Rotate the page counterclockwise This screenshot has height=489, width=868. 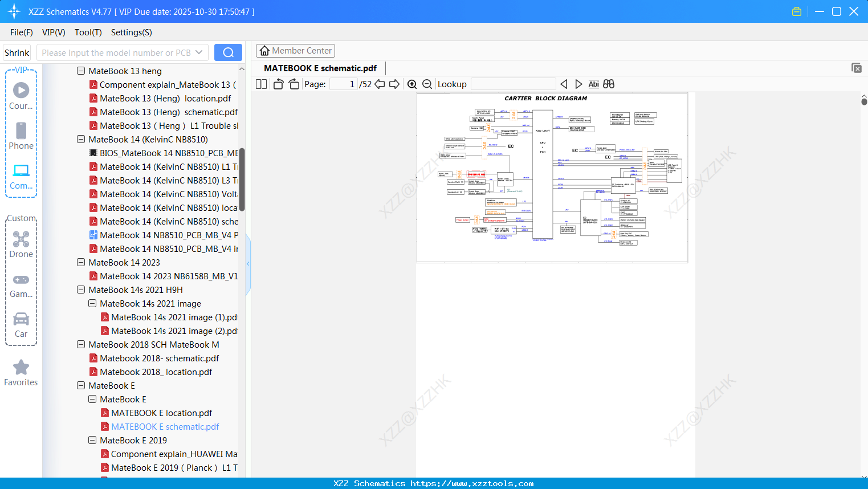tap(278, 84)
